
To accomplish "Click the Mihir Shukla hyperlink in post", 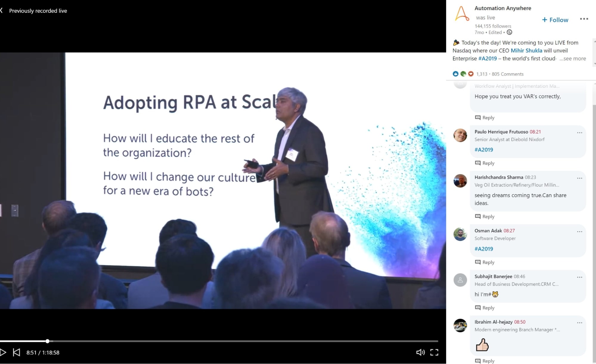I will click(527, 50).
